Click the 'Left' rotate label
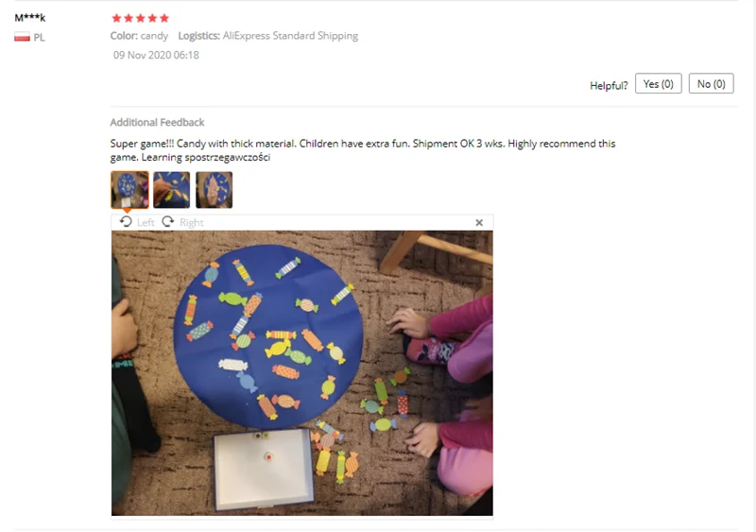The height and width of the screenshot is (532, 756). 146,222
